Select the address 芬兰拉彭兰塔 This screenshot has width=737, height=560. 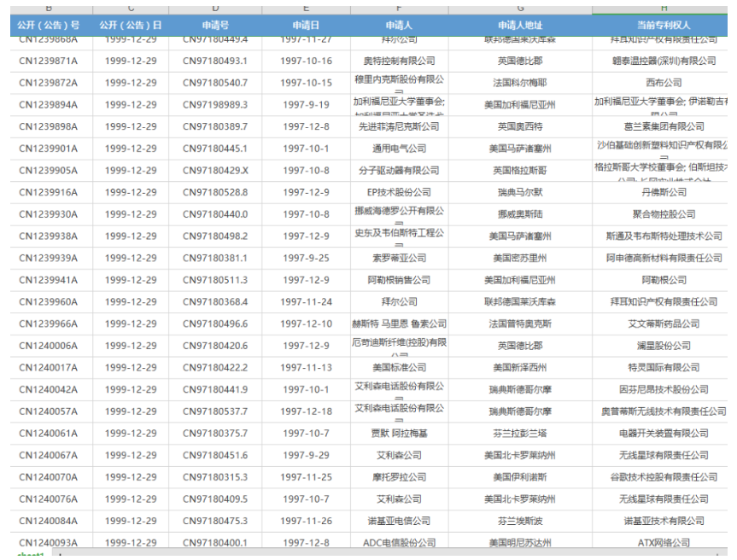(x=520, y=433)
